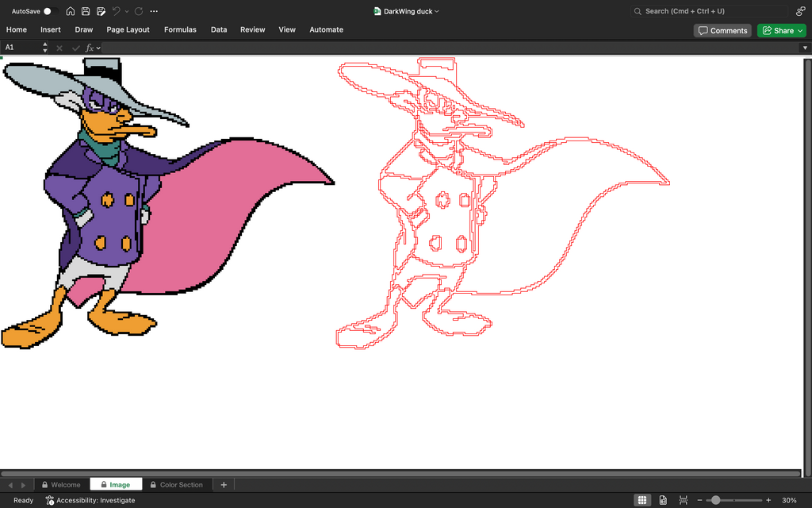The height and width of the screenshot is (508, 812).
Task: Open the more options ellipsis
Action: [x=154, y=11]
